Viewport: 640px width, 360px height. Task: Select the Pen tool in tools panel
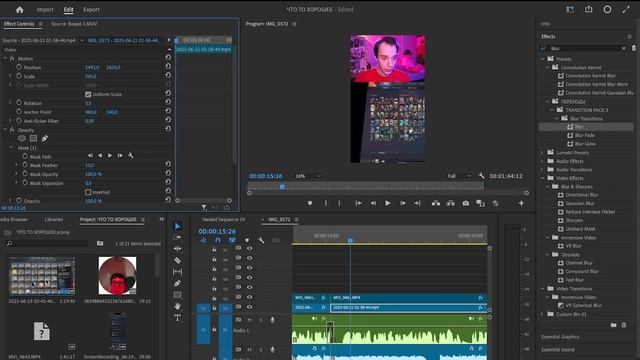point(178,283)
